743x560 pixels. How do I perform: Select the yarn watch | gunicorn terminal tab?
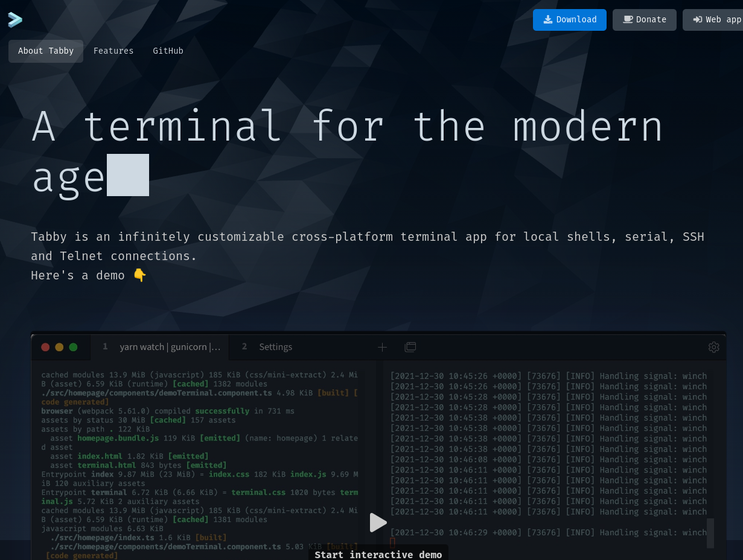160,347
